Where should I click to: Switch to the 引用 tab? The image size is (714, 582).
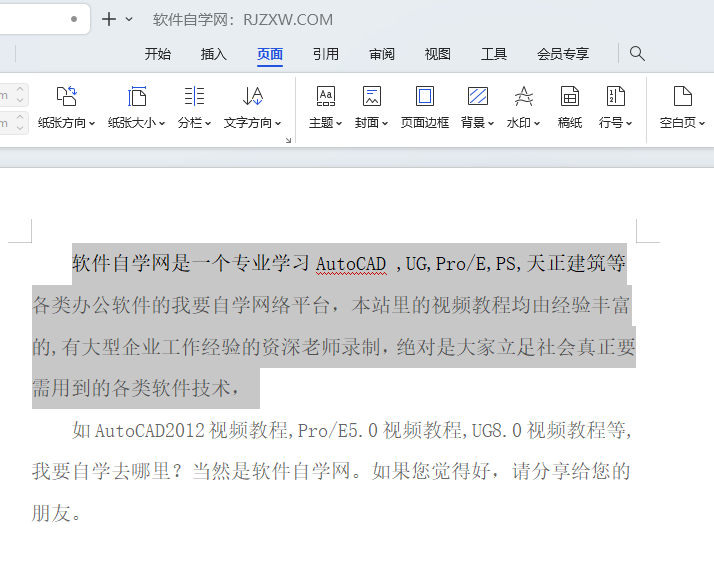326,54
